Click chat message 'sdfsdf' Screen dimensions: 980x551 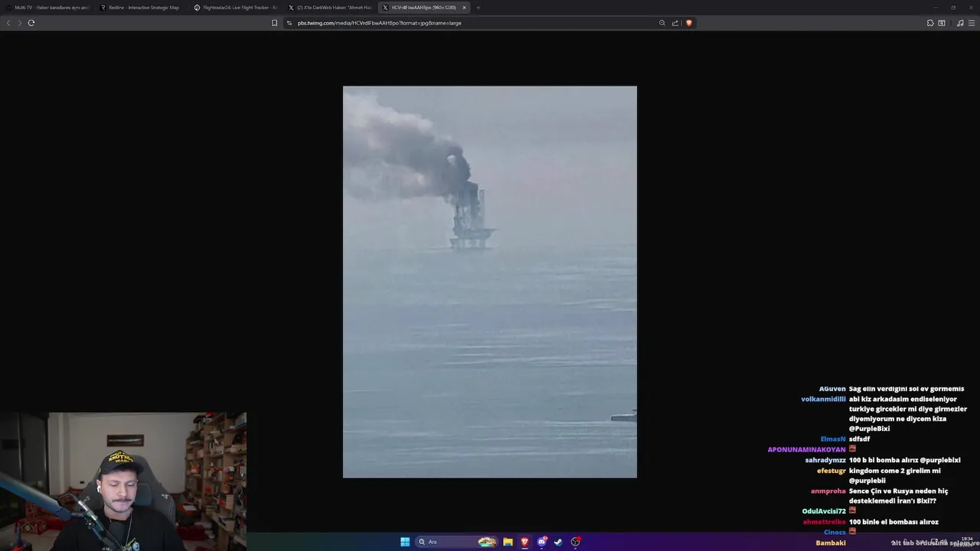[x=859, y=439]
